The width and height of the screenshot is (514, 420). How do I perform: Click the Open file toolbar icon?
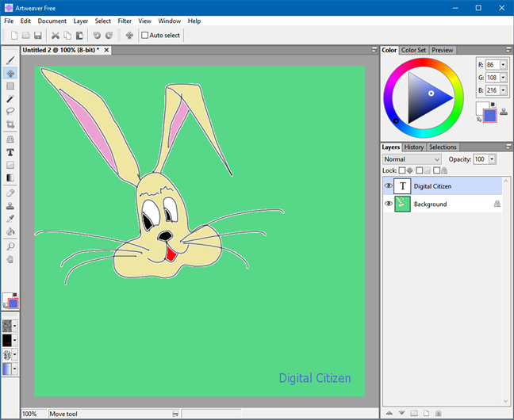(26, 36)
